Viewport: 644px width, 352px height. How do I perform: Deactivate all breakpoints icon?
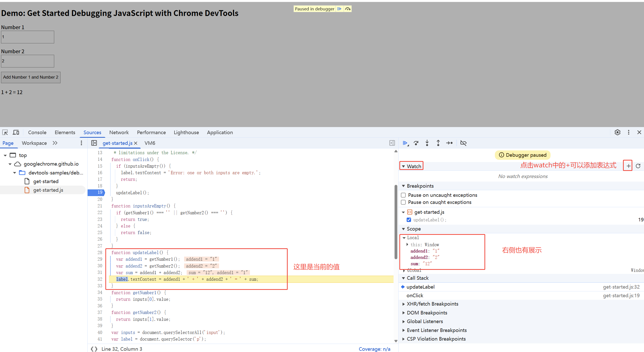click(463, 143)
